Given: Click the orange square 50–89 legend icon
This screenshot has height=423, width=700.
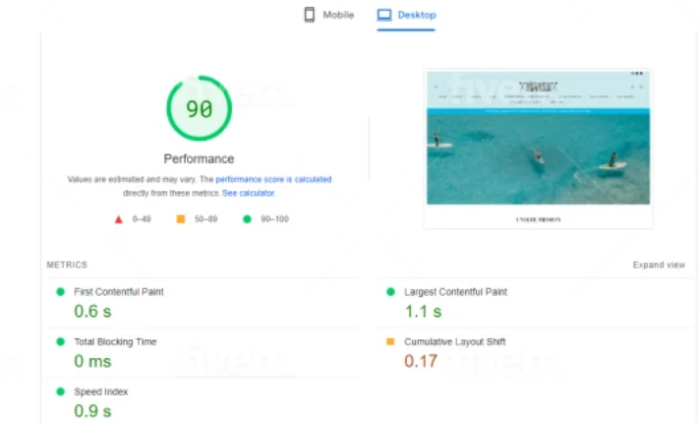Looking at the screenshot, I should [x=181, y=219].
